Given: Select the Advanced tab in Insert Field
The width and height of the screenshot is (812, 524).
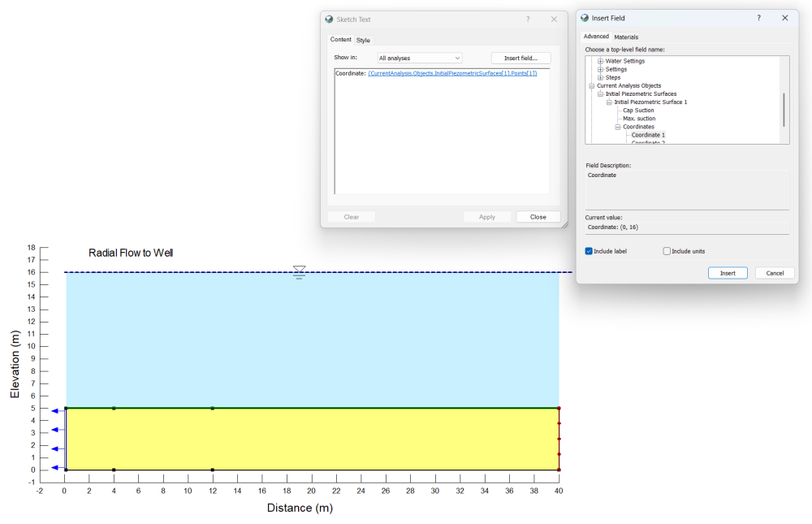Looking at the screenshot, I should (x=596, y=37).
